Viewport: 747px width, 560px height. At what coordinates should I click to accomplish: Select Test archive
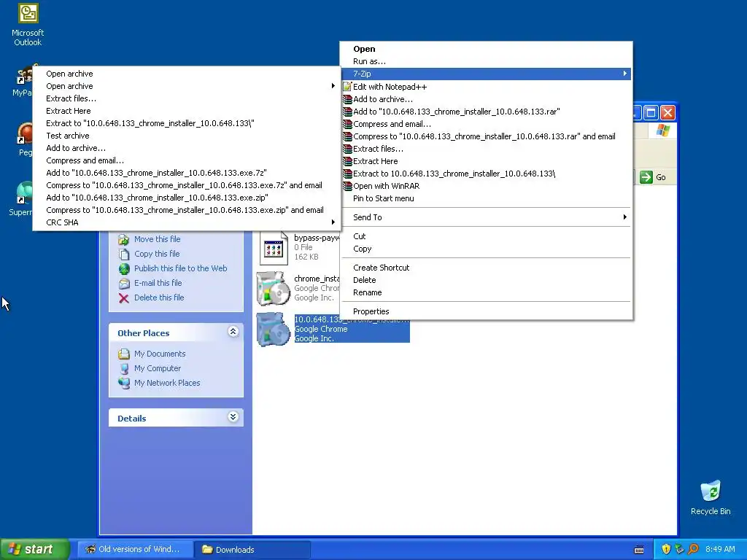(187, 136)
